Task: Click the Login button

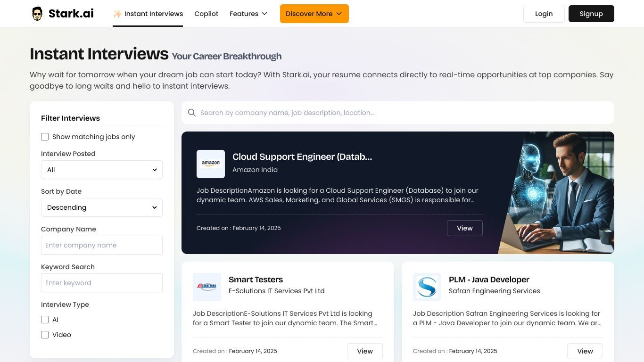Action: (x=544, y=14)
